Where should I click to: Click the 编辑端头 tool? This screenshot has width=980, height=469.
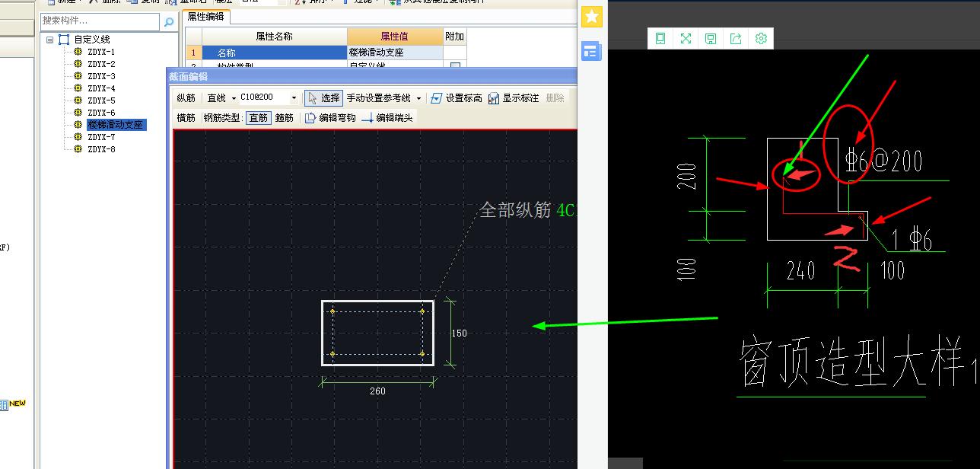pyautogui.click(x=387, y=118)
